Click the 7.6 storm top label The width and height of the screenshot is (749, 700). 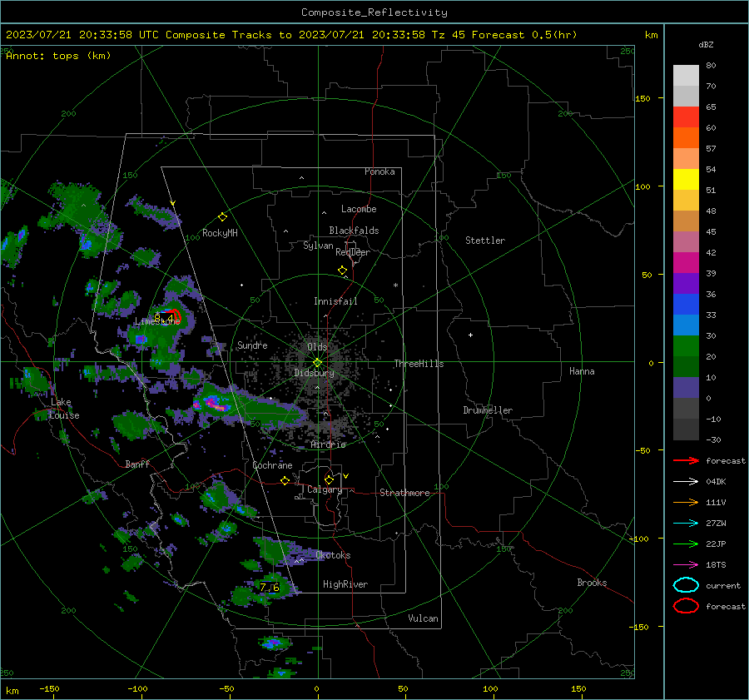click(x=270, y=588)
